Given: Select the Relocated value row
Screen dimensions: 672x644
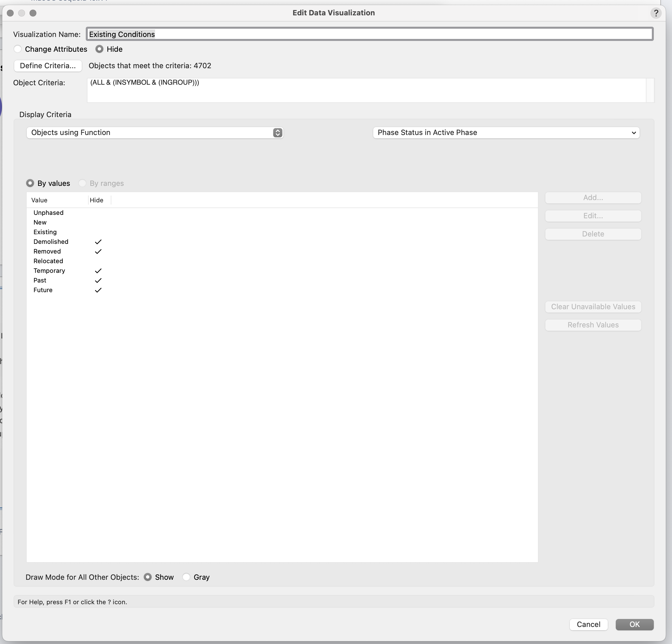Looking at the screenshot, I should [282, 261].
